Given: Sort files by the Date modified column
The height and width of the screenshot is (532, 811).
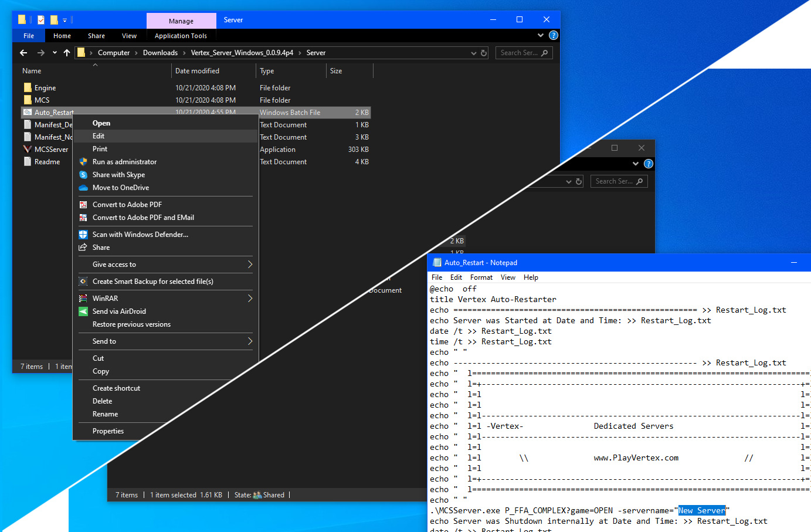Looking at the screenshot, I should [x=197, y=71].
